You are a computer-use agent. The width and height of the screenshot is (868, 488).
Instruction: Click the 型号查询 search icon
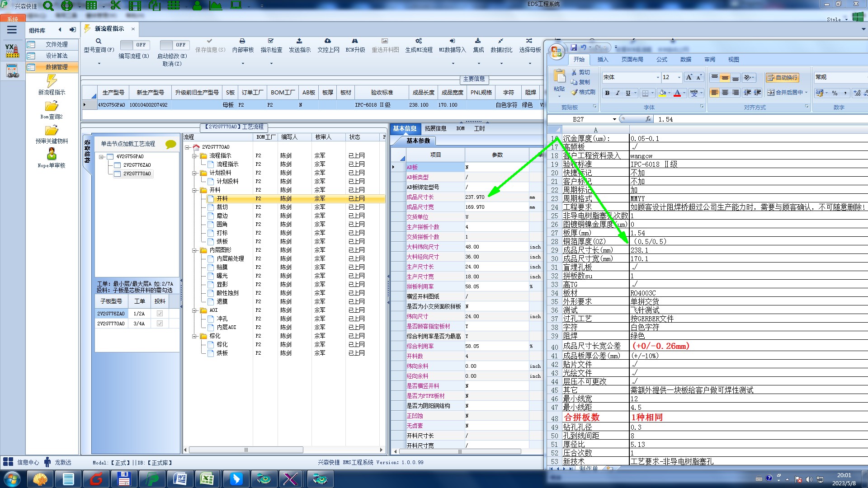point(99,41)
